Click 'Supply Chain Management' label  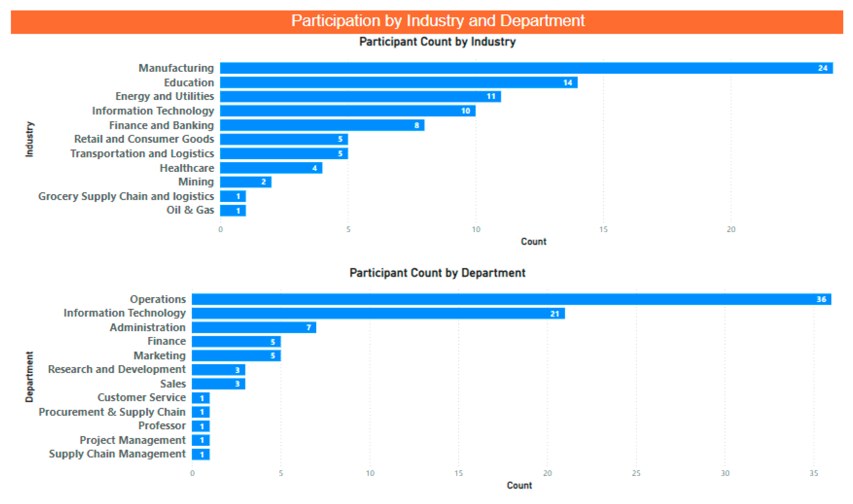point(117,454)
